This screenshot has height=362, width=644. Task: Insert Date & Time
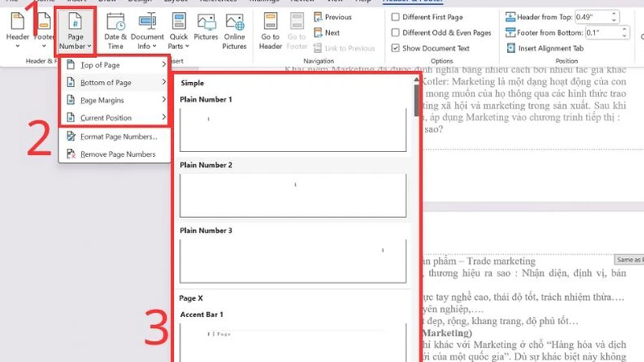click(x=115, y=31)
